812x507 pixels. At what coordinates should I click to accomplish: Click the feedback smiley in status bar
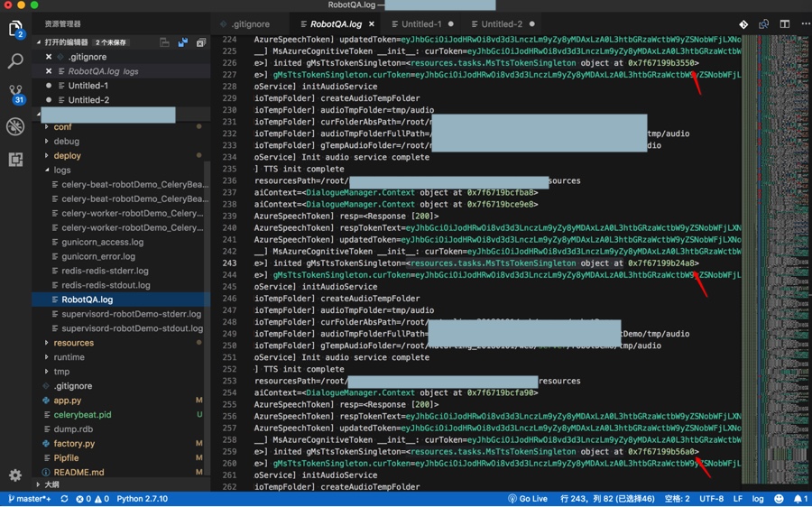click(779, 499)
